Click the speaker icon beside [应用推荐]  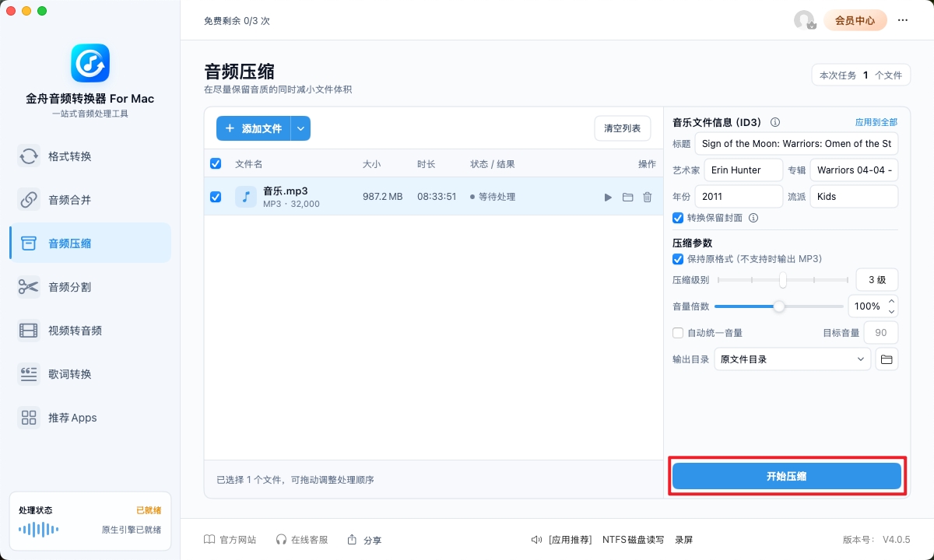[536, 539]
